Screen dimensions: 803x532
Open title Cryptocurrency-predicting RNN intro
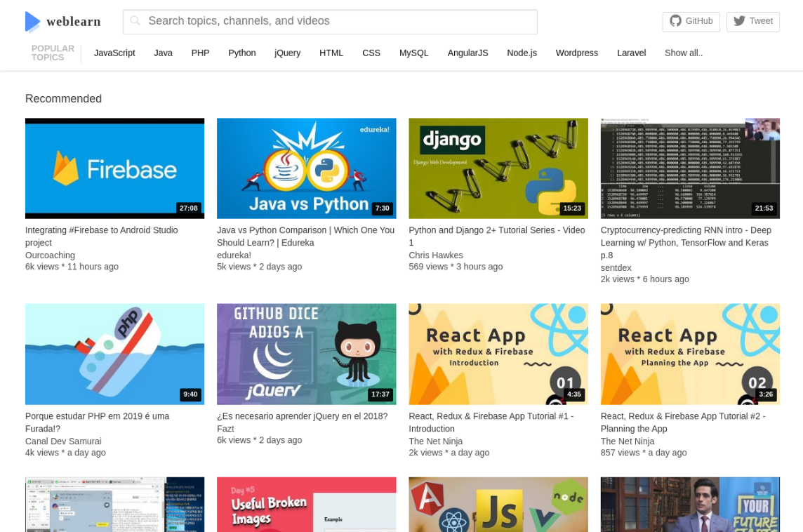tap(686, 242)
